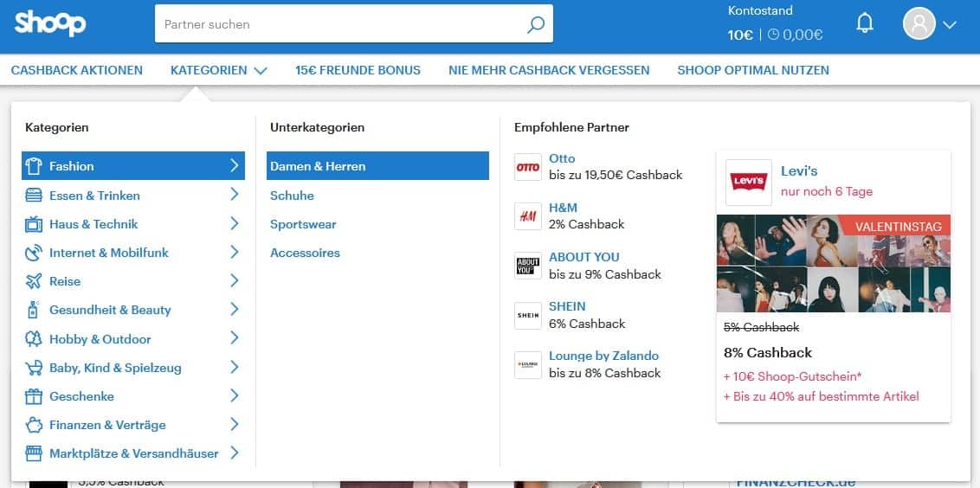The height and width of the screenshot is (488, 980).
Task: Click the Lounge by Zalando logo
Action: pyautogui.click(x=528, y=365)
